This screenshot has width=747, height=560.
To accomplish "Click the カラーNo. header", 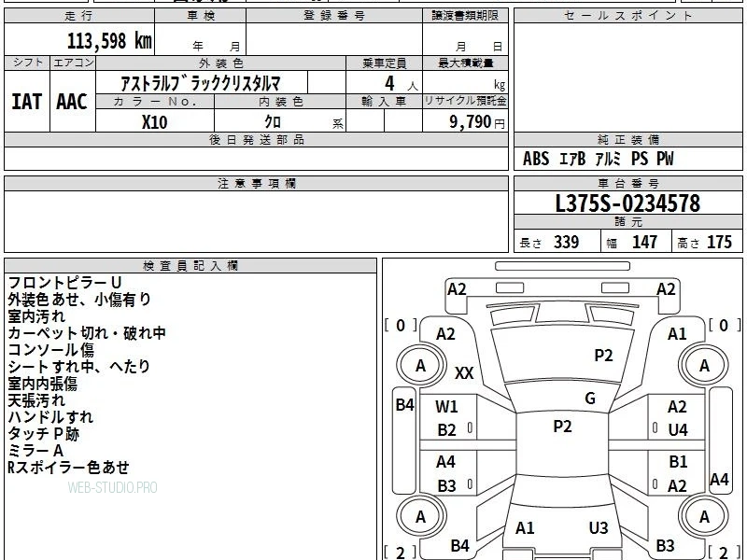I will pos(155,102).
